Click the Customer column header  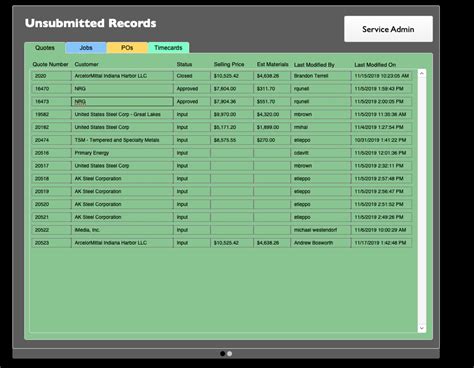coord(86,64)
